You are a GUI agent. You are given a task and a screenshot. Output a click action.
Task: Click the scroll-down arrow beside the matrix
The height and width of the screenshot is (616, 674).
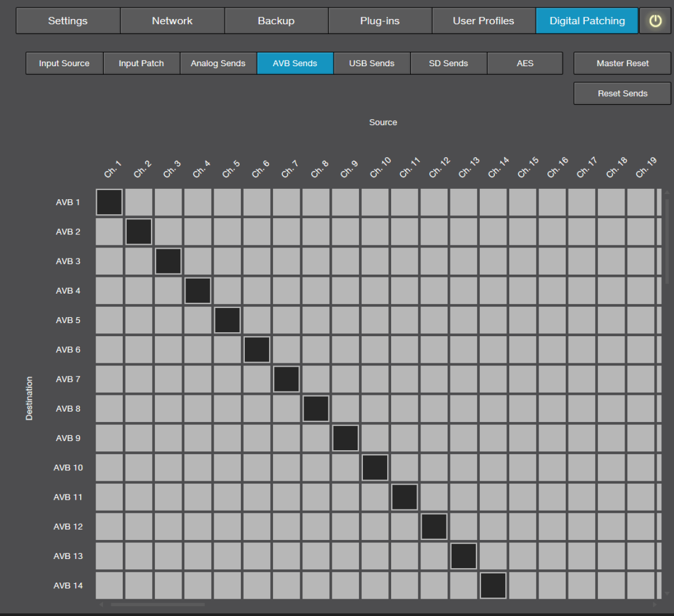(x=667, y=594)
